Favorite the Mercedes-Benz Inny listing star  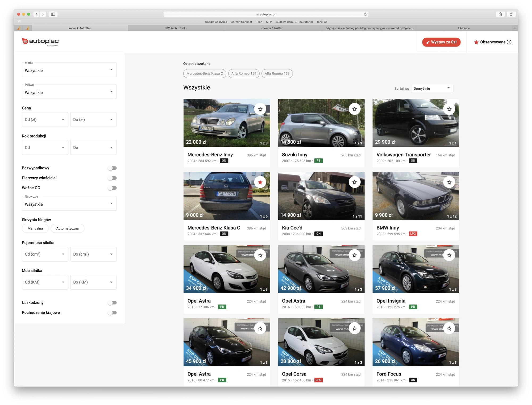coord(260,109)
